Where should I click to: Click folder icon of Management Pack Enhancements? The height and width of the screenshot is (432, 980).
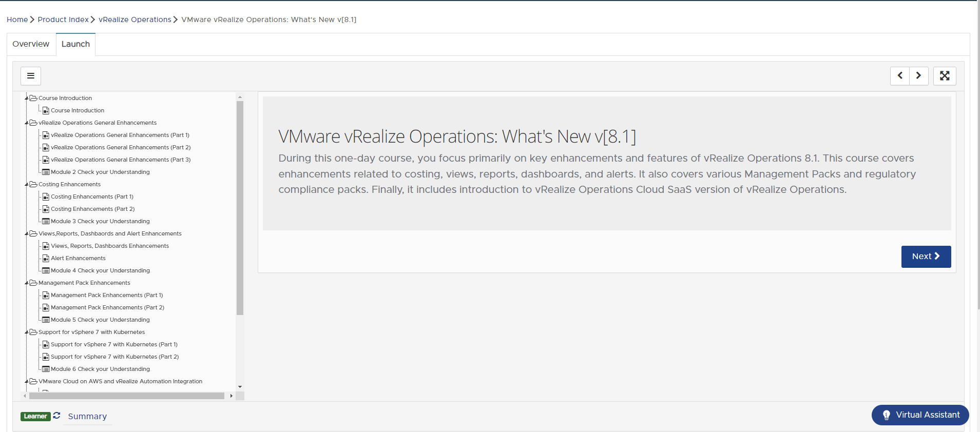(x=33, y=283)
